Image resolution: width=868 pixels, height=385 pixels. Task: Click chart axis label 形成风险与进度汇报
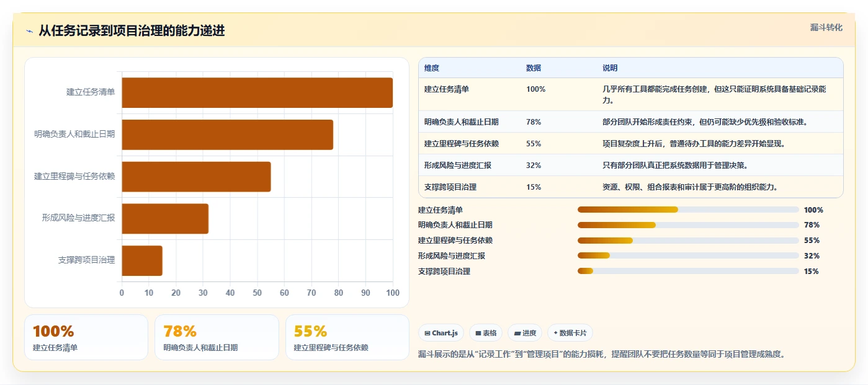pos(78,218)
